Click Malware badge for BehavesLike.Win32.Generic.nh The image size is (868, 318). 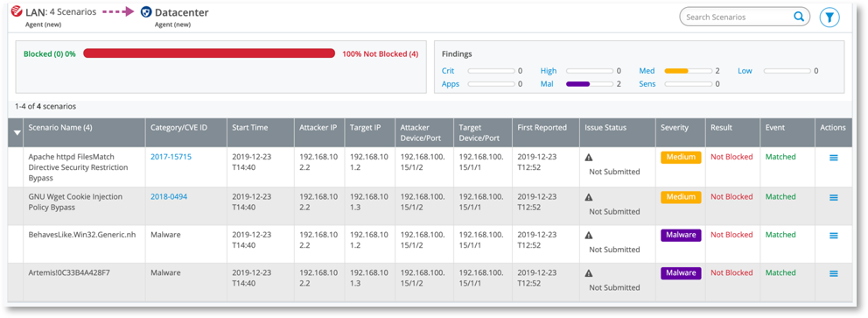click(681, 236)
